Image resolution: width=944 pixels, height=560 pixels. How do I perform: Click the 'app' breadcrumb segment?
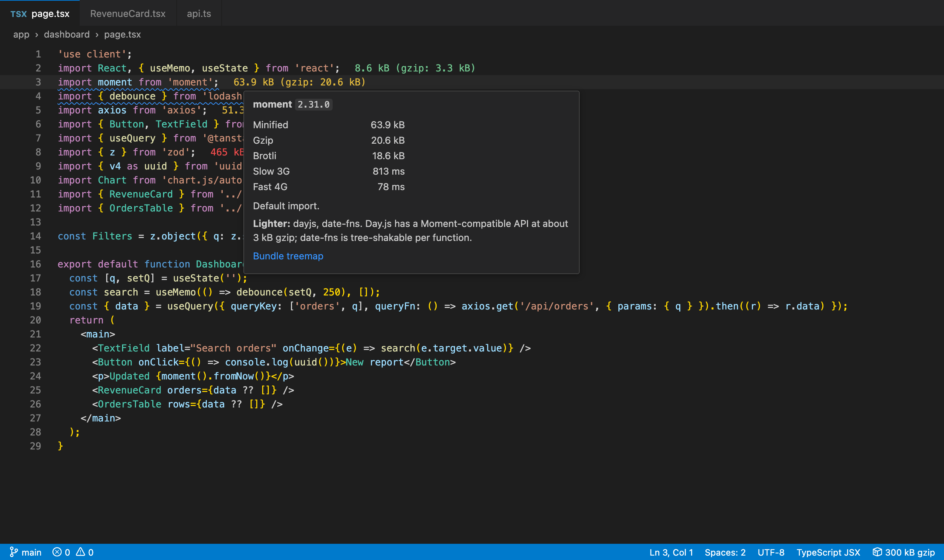(21, 34)
